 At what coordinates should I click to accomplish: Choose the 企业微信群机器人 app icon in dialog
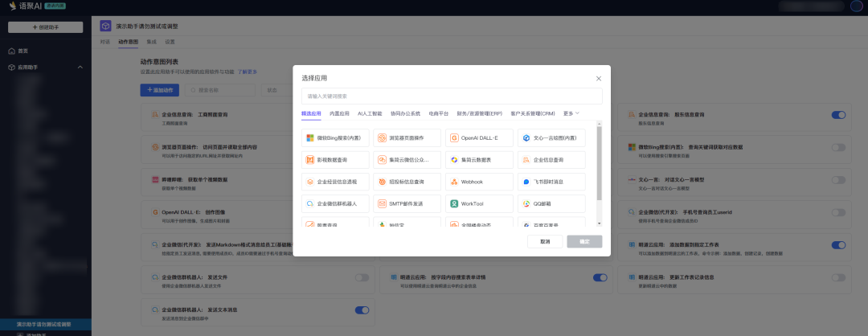tap(310, 203)
